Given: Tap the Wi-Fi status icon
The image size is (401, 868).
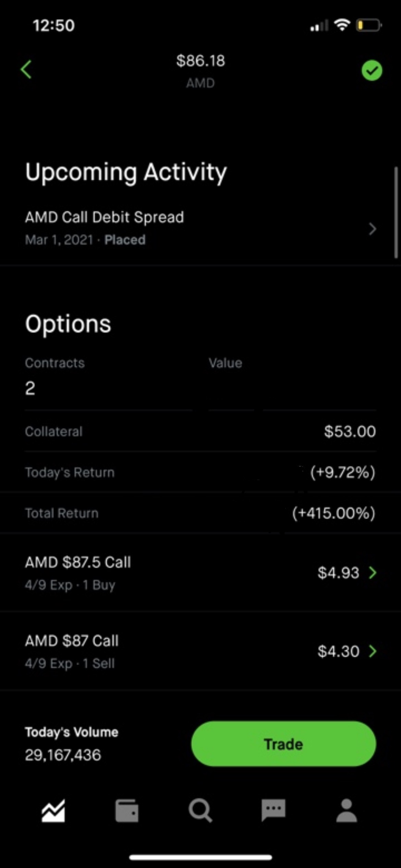Looking at the screenshot, I should (342, 25).
